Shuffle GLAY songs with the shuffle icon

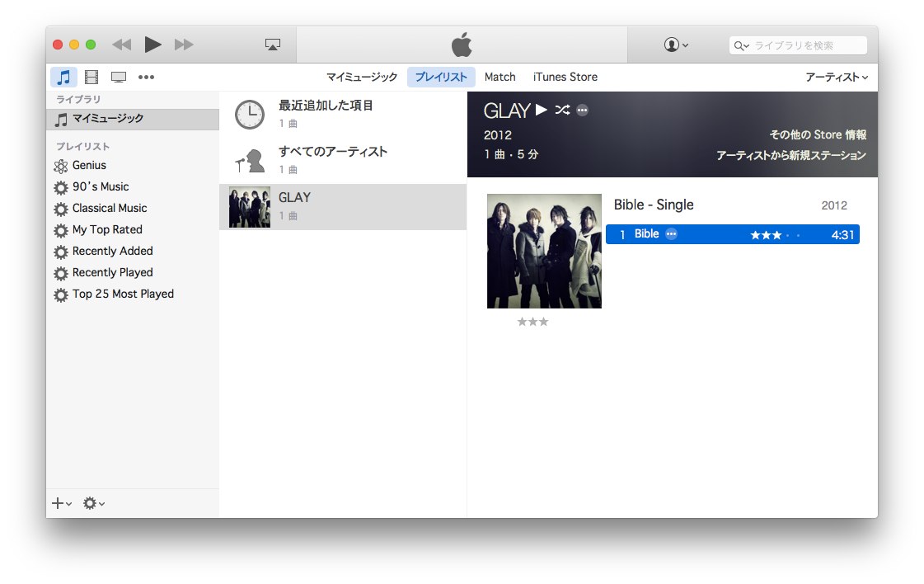[562, 110]
